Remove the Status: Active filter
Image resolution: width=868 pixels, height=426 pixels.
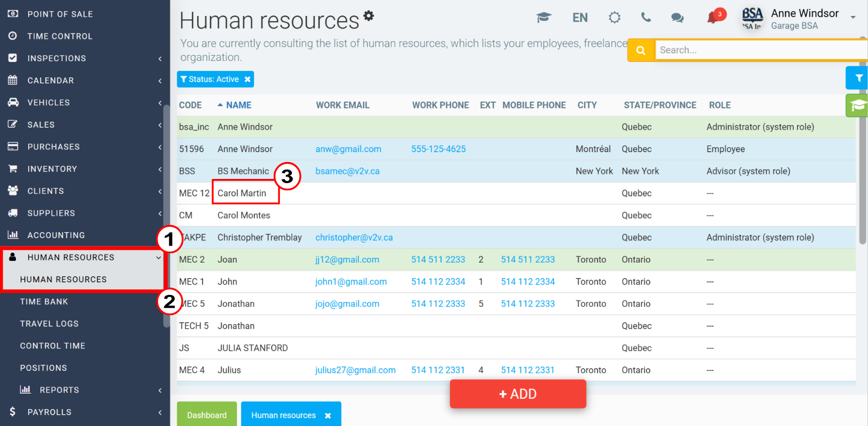click(247, 79)
